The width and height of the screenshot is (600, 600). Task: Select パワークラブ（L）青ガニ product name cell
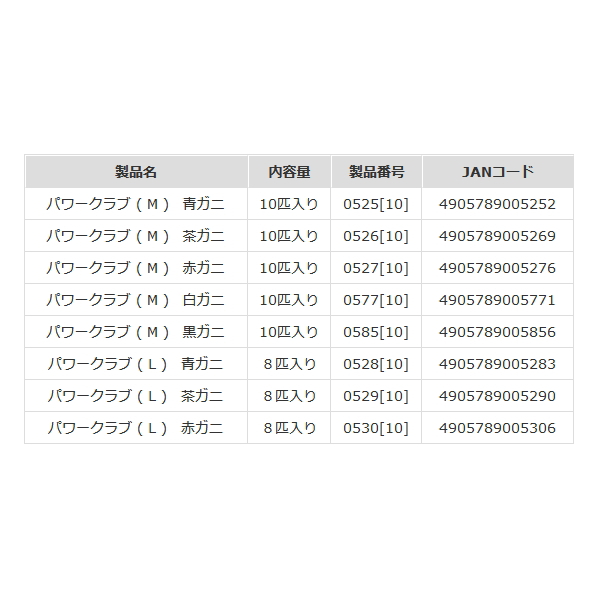136,364
